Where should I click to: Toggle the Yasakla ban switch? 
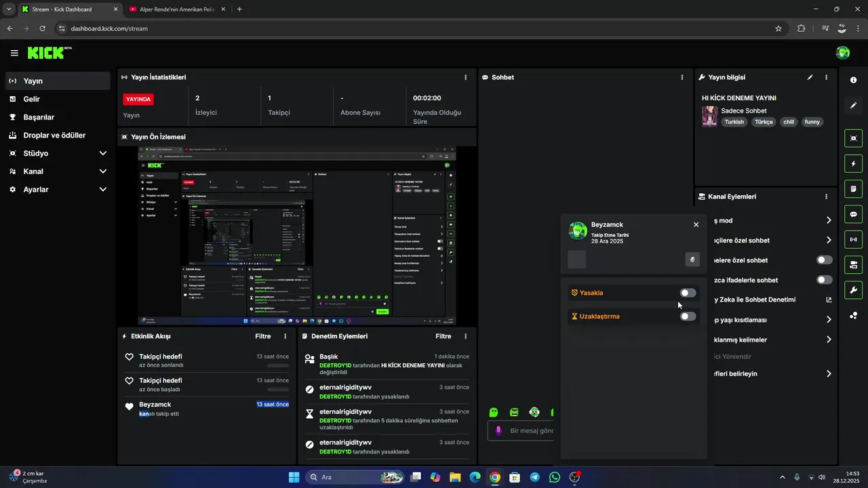pos(688,293)
